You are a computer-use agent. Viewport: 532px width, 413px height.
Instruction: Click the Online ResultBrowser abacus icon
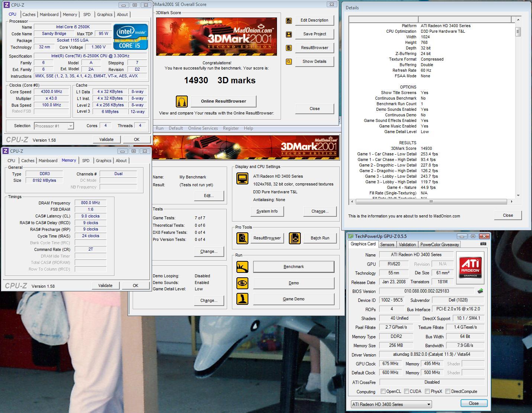(x=182, y=101)
